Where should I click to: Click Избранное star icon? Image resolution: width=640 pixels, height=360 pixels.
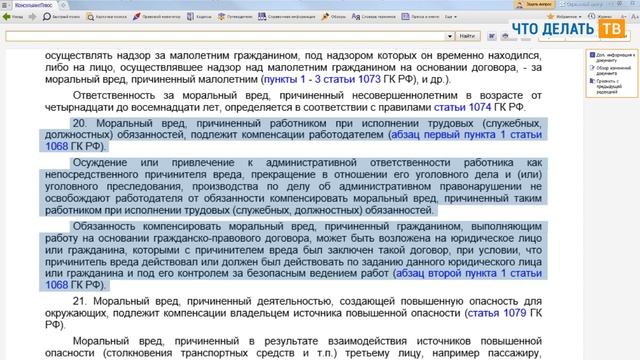pos(550,16)
